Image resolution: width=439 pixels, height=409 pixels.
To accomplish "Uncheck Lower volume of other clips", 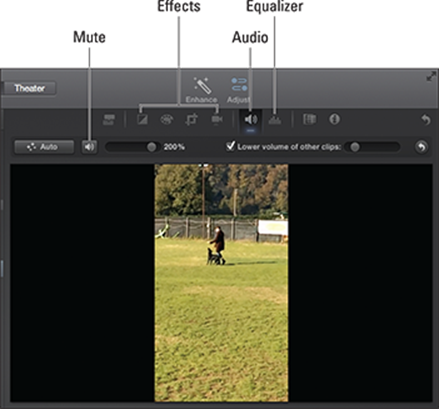I will coord(230,146).
